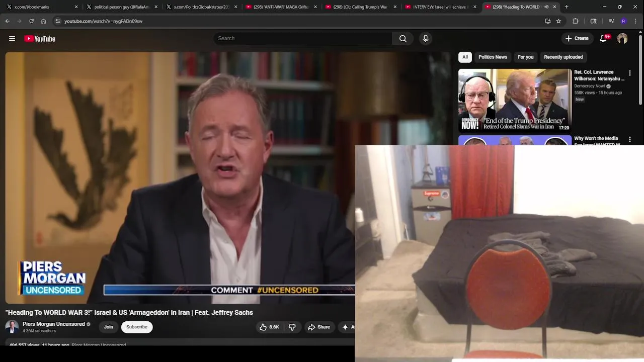Go back with browser back arrow
This screenshot has width=644, height=362.
pos(8,21)
